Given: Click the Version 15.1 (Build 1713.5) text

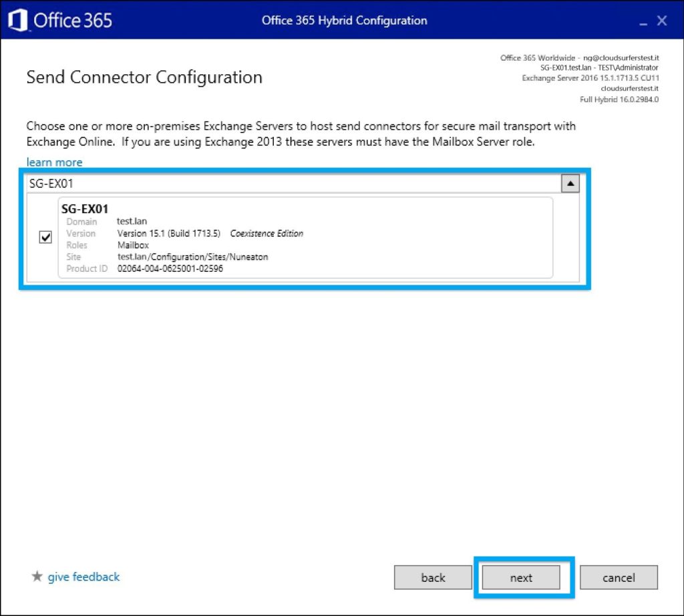Looking at the screenshot, I should 169,233.
